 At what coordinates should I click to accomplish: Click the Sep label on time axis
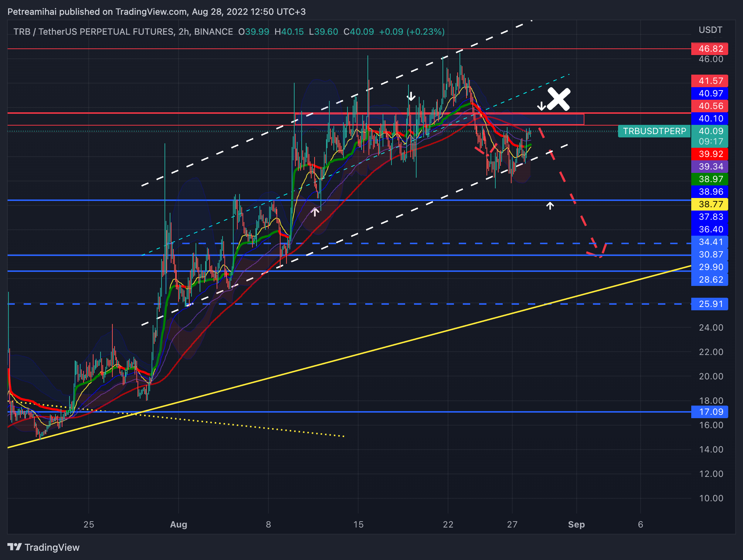[576, 525]
